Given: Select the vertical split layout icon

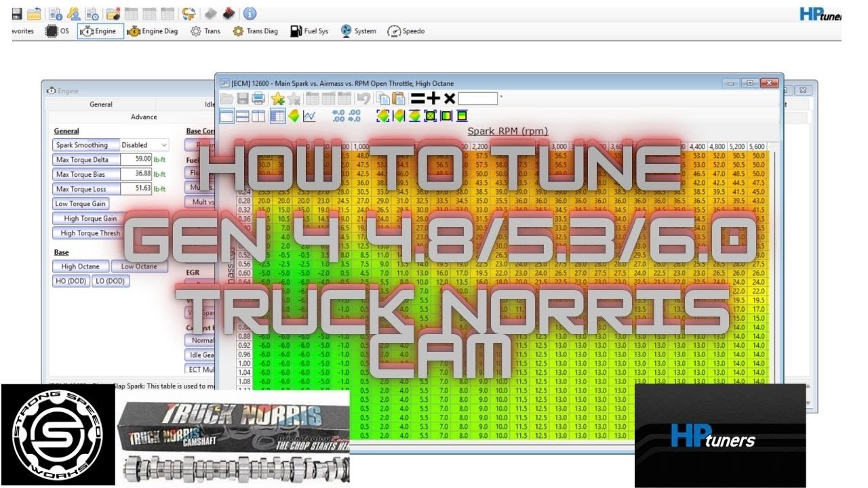Looking at the screenshot, I should tap(258, 116).
